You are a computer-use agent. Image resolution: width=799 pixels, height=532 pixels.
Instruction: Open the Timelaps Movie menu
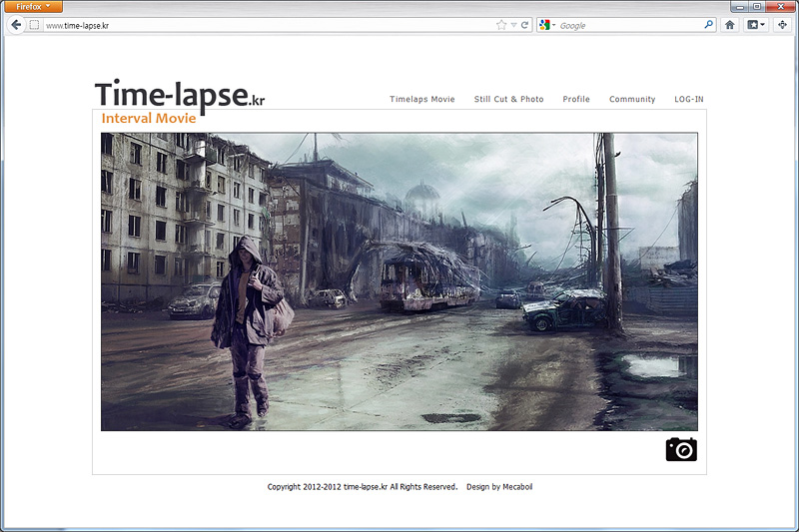[422, 99]
